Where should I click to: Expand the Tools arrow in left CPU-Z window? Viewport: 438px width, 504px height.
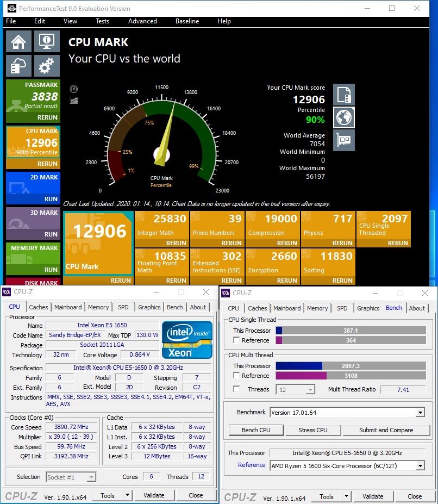click(128, 495)
